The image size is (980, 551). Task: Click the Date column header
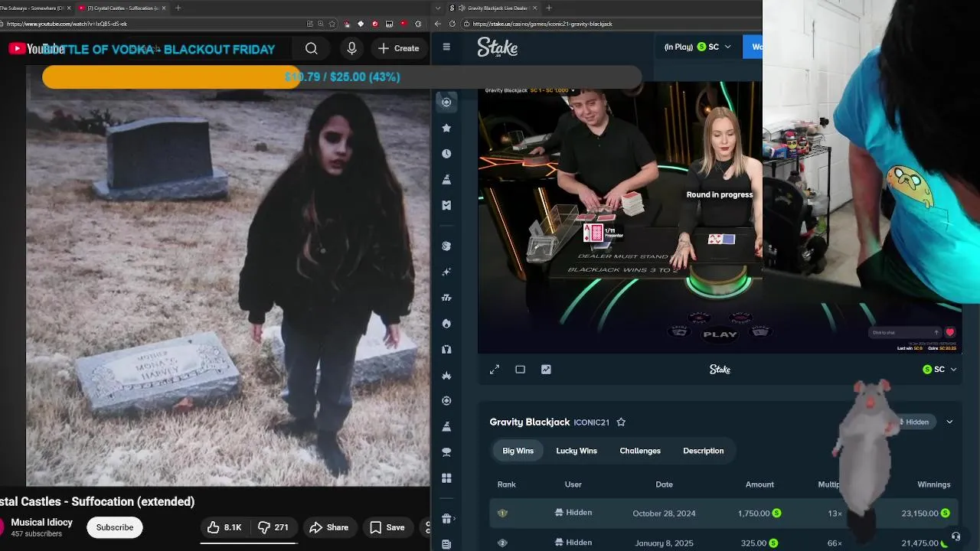click(x=664, y=484)
